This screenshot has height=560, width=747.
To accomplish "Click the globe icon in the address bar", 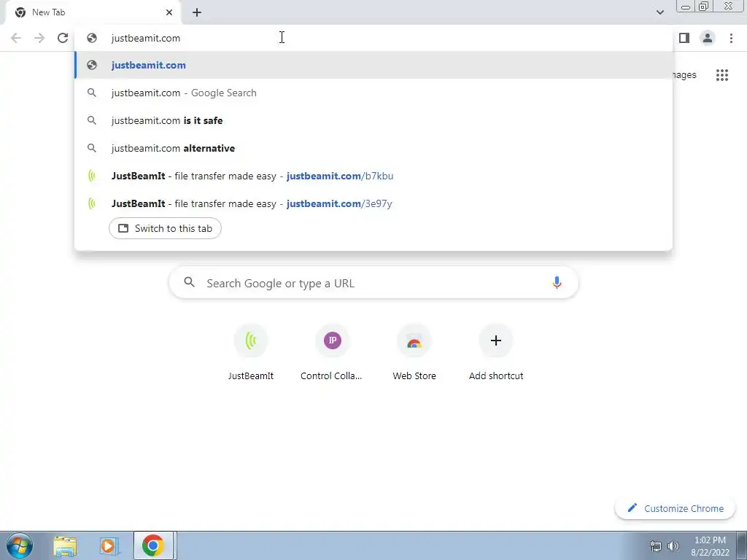I will coord(92,38).
